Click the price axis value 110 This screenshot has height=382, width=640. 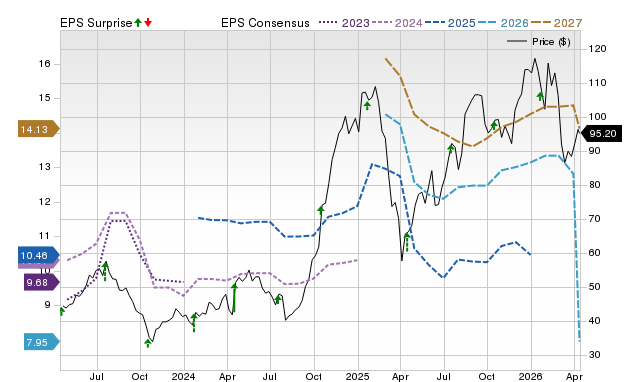click(x=598, y=83)
